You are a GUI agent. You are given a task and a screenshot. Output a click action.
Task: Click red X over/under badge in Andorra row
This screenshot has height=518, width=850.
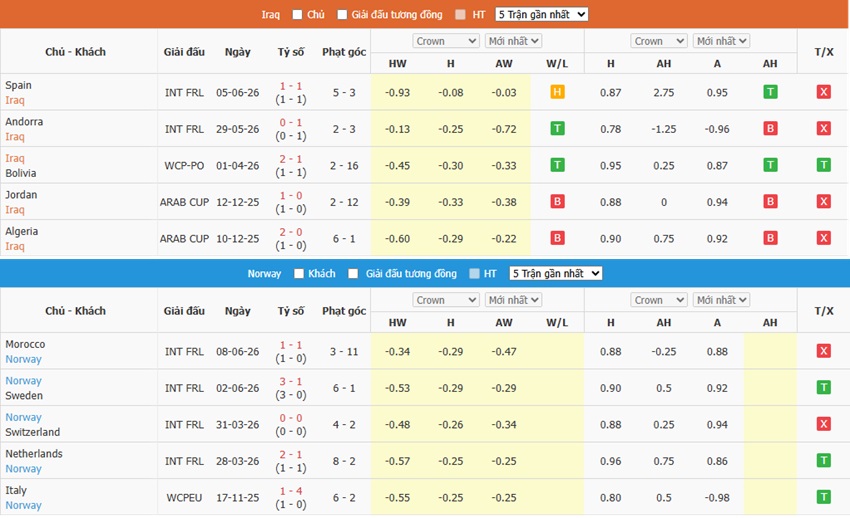tap(823, 128)
